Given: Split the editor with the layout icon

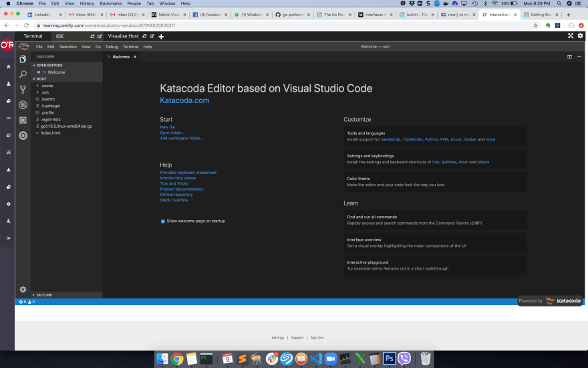Looking at the screenshot, I should 569,57.
